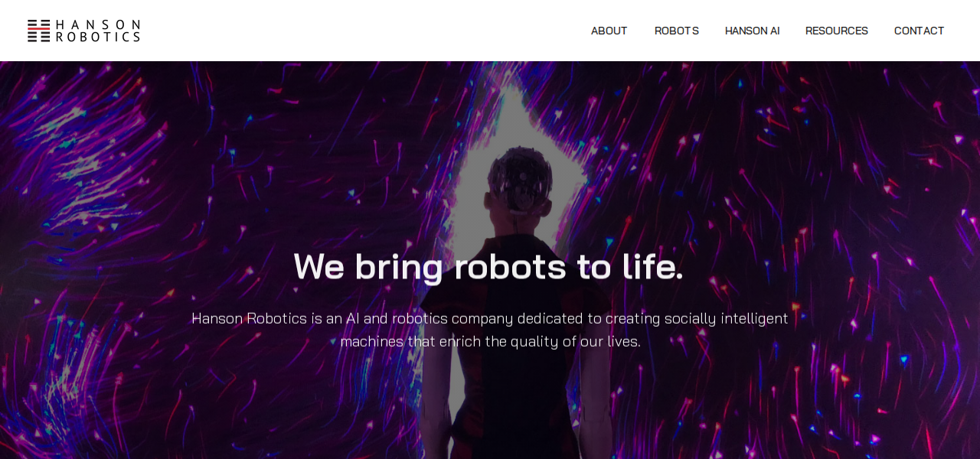Select HANSON AI in the navigation bar
Viewport: 980px width, 459px height.
(752, 31)
